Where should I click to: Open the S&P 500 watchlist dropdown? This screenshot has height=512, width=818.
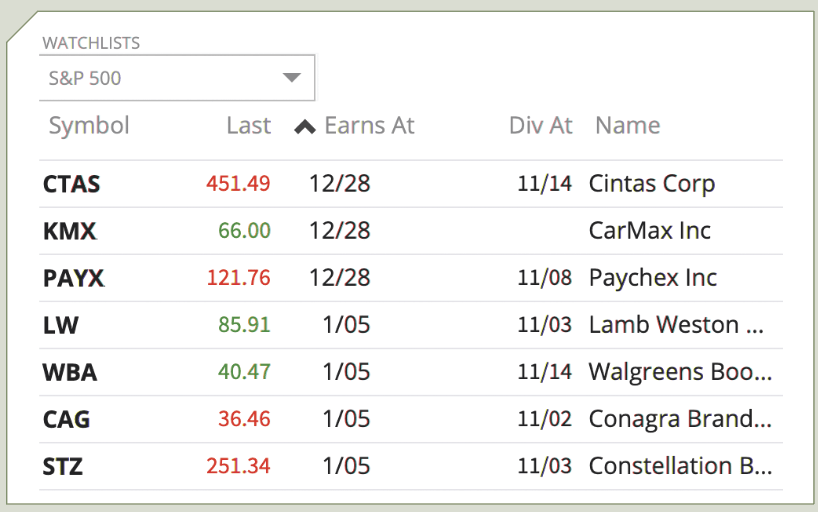pyautogui.click(x=177, y=78)
